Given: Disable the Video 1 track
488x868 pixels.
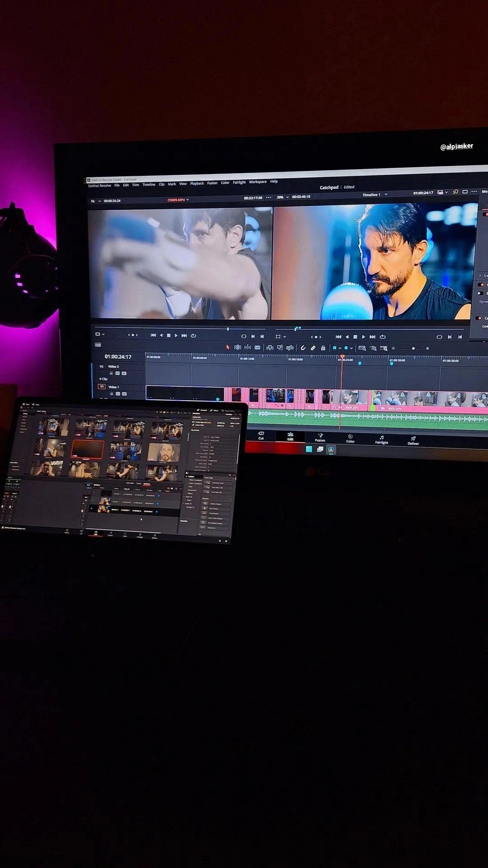Looking at the screenshot, I should pos(124,394).
